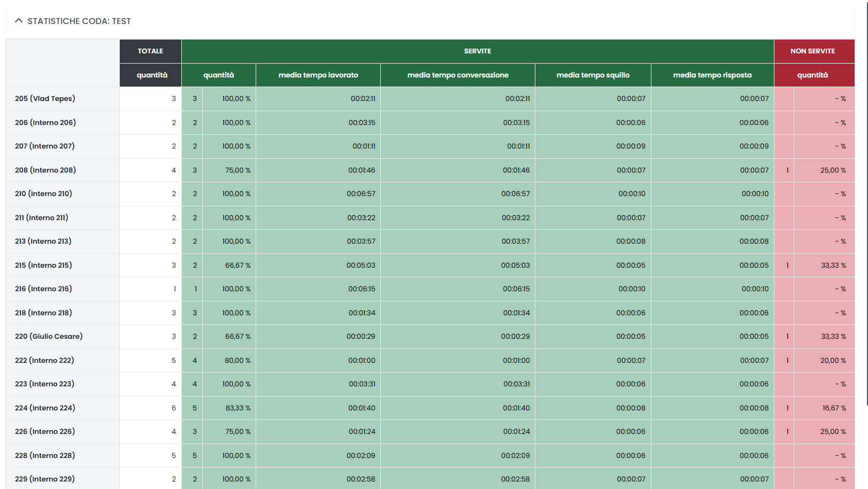
Task: Click 00:06:57 lavorato time for Interno 210
Action: 360,194
